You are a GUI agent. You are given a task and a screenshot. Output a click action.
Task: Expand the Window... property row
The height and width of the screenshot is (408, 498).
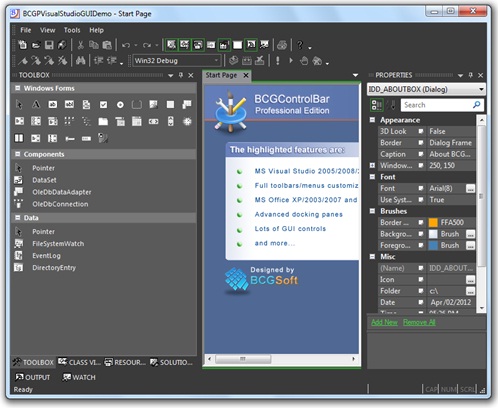(372, 165)
